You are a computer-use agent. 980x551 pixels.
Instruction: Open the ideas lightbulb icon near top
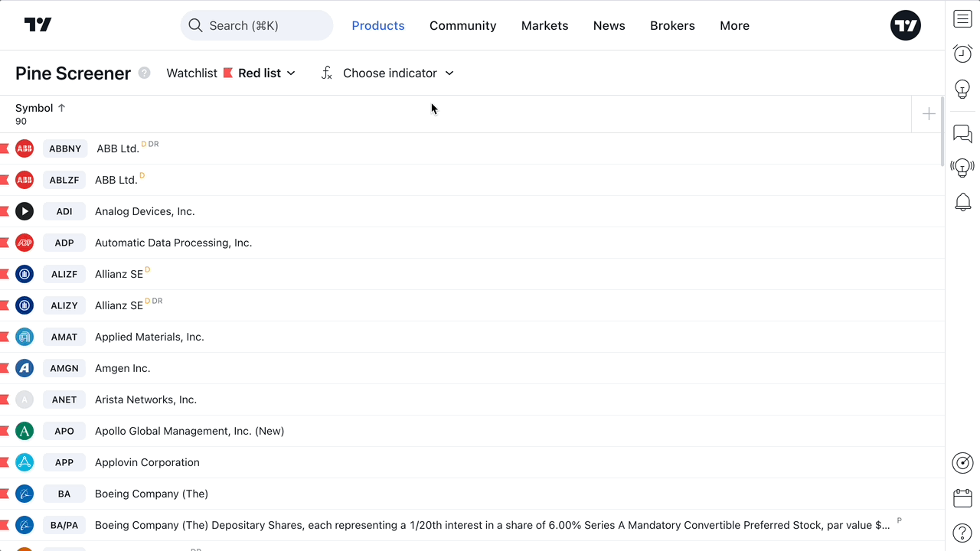click(x=962, y=88)
